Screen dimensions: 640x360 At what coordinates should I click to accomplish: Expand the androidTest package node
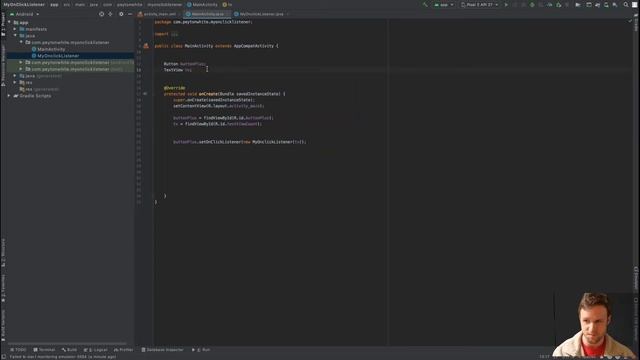pyautogui.click(x=21, y=62)
